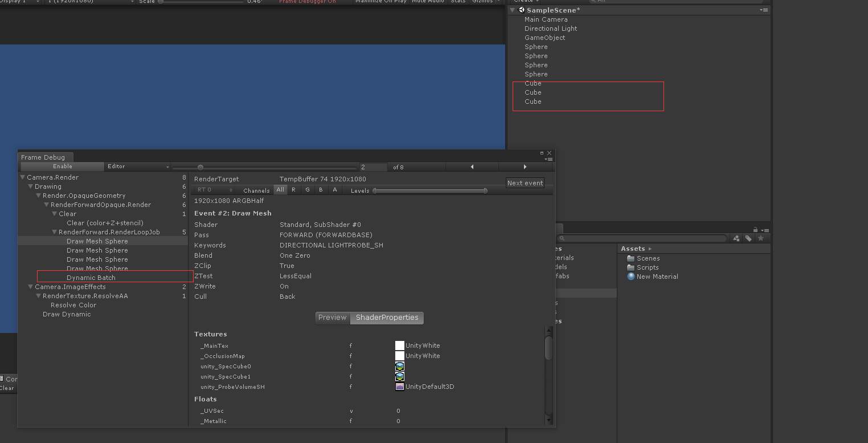Click the unity_ProbeVolumeSH texture thumbnail
Viewport: 868px width, 443px height.
click(x=400, y=387)
